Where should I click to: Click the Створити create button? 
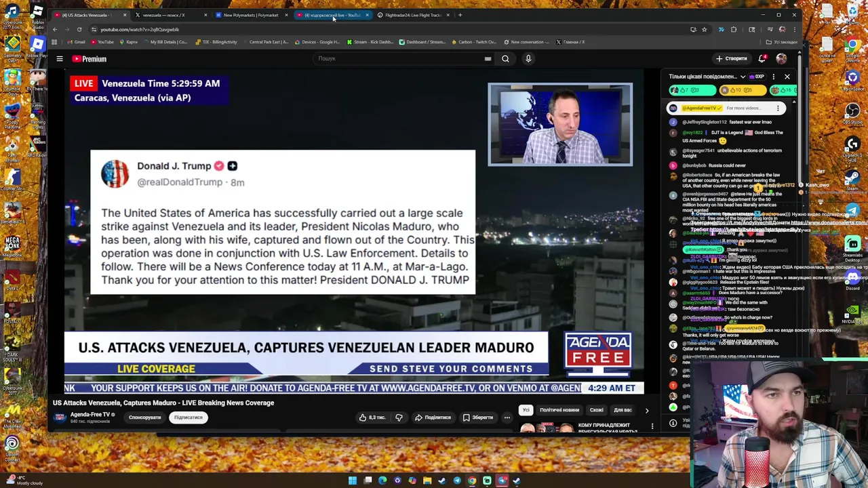(x=732, y=58)
